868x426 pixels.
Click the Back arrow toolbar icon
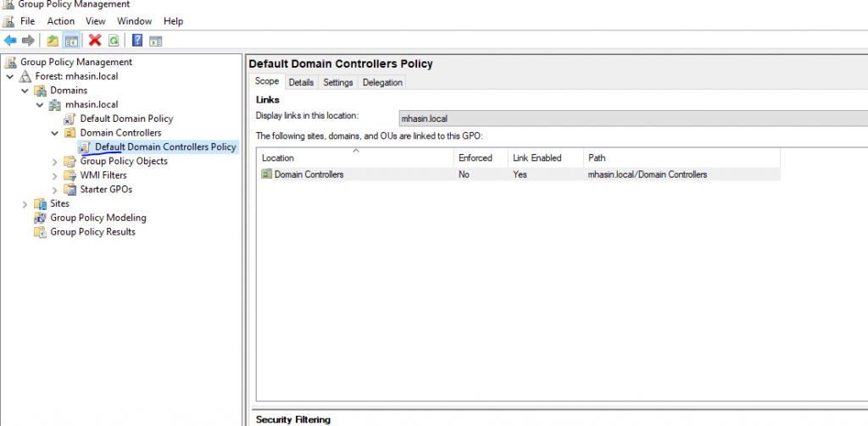(x=10, y=41)
